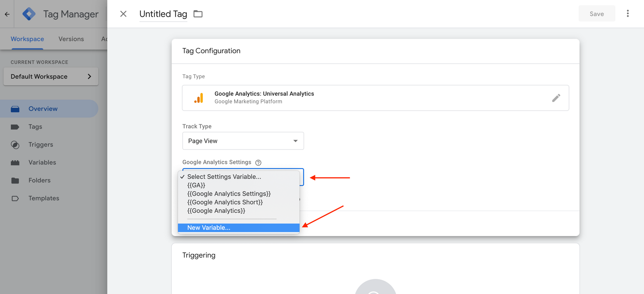This screenshot has width=644, height=294.
Task: Click the Triggering card heading
Action: pyautogui.click(x=199, y=255)
